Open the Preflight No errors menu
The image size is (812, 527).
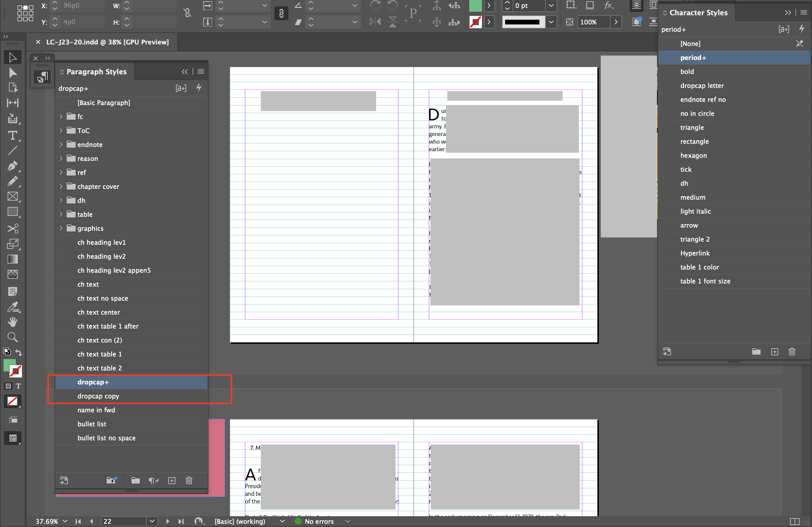click(x=347, y=521)
